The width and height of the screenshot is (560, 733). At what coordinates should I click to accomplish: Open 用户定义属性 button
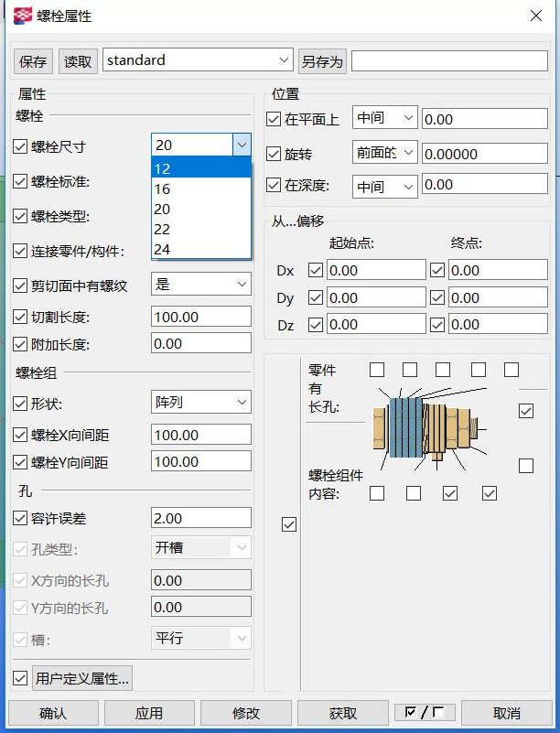pyautogui.click(x=81, y=678)
